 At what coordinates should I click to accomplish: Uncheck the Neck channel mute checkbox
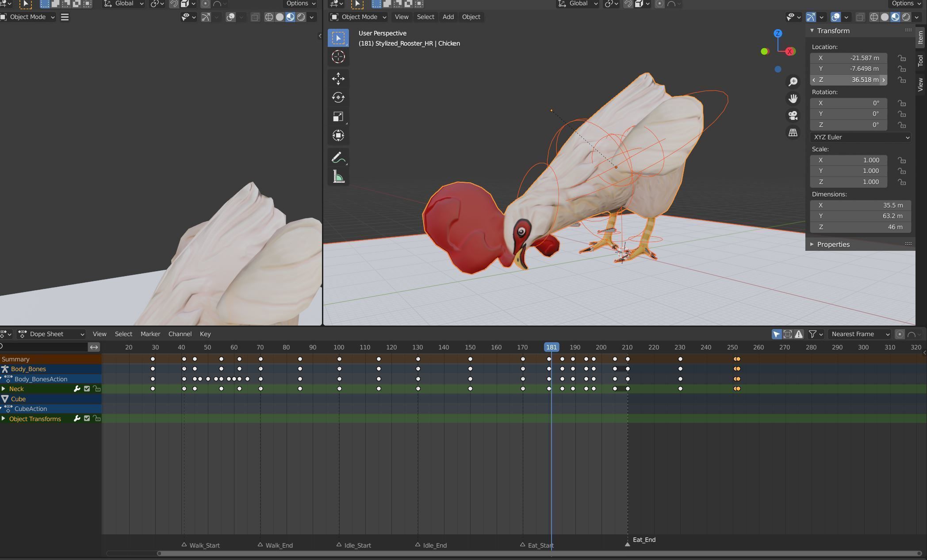pos(87,389)
